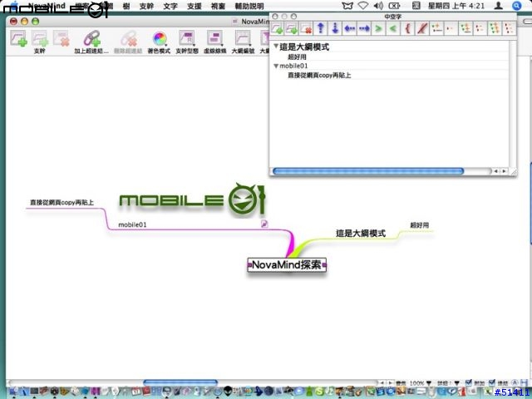Collapse the mobile01 outline item
The height and width of the screenshot is (399, 532).
coord(276,66)
